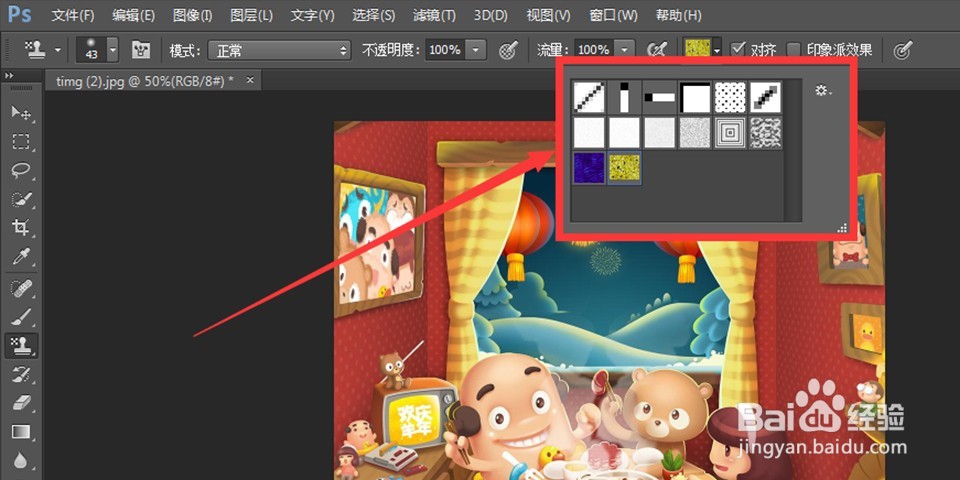Viewport: 960px width, 480px height.
Task: Choose the concentric squares pattern thumbnail
Action: (730, 133)
